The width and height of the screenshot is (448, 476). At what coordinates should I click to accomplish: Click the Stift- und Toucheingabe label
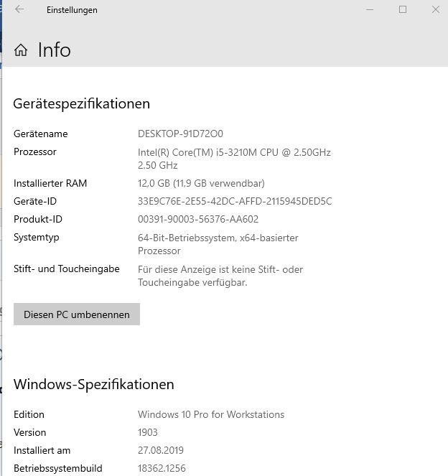click(67, 269)
